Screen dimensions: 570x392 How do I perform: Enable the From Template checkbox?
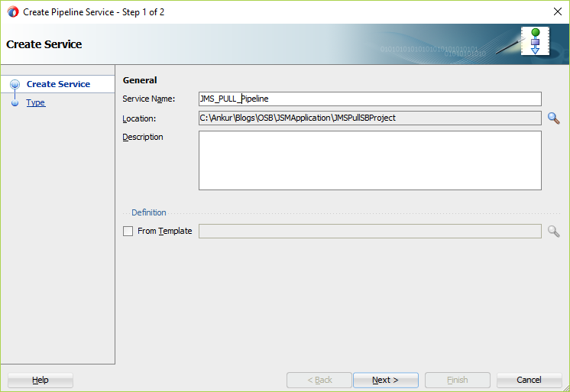coord(128,232)
